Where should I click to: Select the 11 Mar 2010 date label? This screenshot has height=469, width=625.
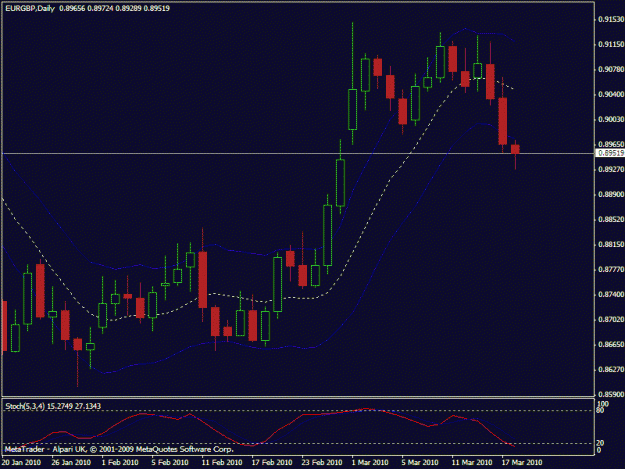point(472,462)
